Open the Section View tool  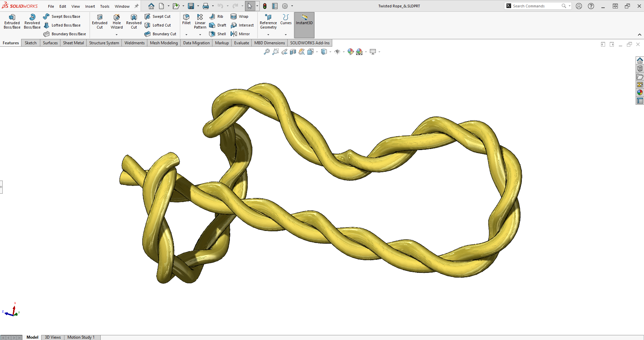tap(293, 52)
